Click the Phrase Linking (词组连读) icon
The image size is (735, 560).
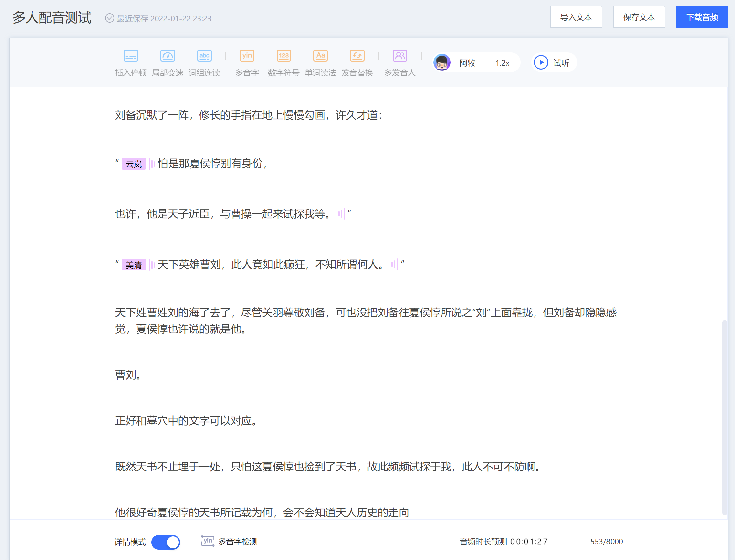coord(204,56)
